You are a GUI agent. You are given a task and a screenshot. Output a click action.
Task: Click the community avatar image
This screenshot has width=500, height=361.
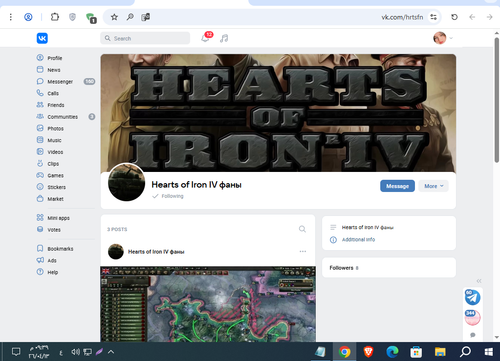pyautogui.click(x=127, y=182)
